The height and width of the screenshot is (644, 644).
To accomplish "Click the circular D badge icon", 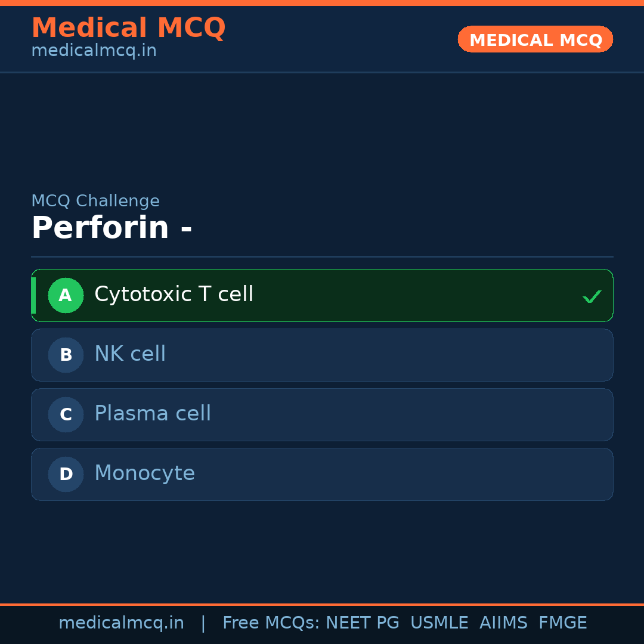I will [x=66, y=474].
